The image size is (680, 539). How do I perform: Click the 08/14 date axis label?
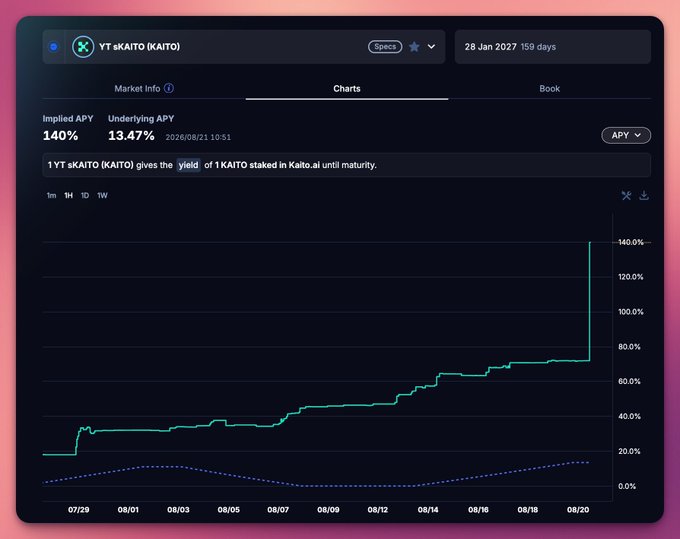pyautogui.click(x=428, y=510)
